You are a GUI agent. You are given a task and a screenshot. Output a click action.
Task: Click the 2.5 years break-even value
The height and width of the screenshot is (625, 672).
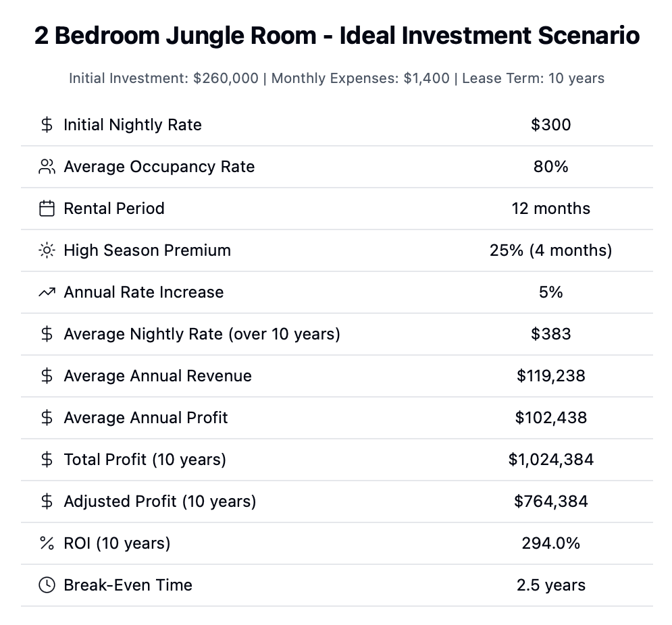point(550,585)
